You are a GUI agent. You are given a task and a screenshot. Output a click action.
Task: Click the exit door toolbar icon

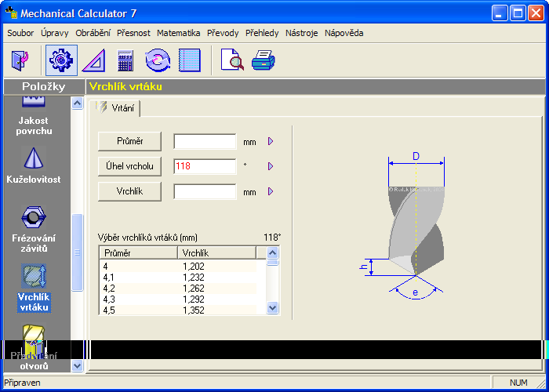(20, 60)
